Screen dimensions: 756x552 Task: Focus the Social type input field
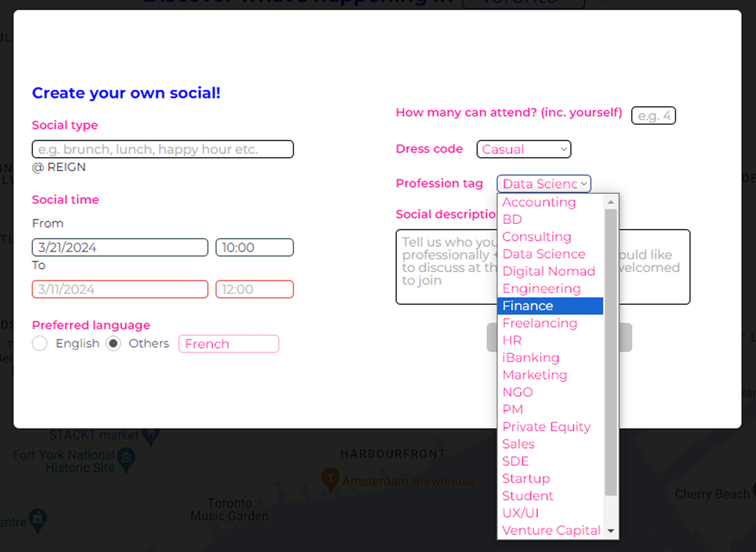[163, 149]
